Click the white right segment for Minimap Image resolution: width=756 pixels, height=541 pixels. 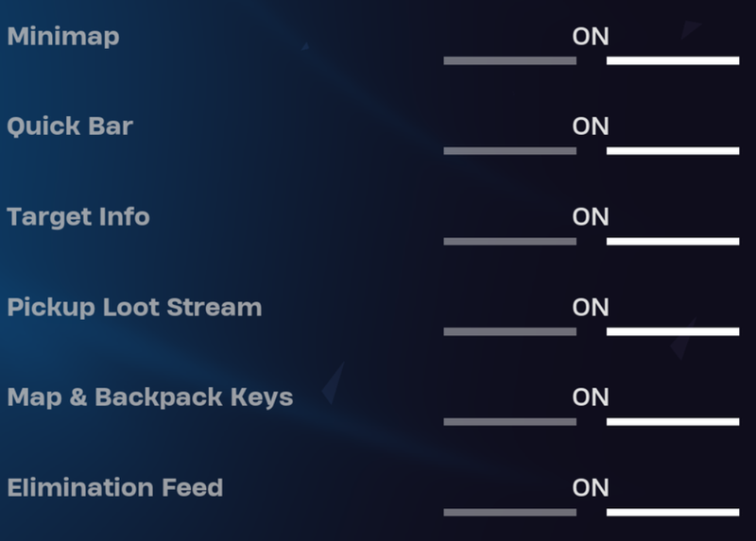click(x=672, y=61)
